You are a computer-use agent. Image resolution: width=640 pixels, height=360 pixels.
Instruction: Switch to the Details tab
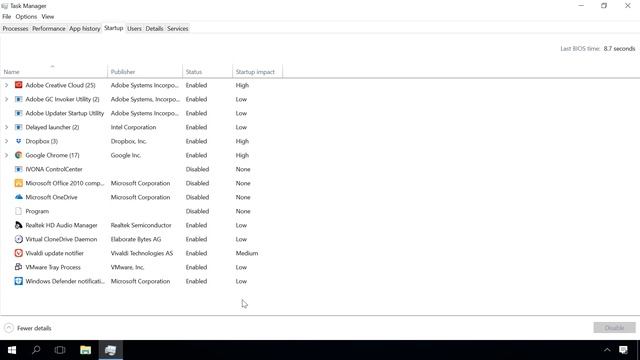[x=154, y=29]
